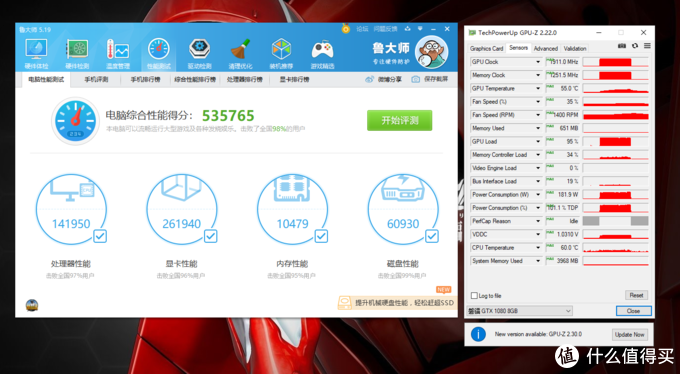Click the disk performance circle 60930

(403, 210)
